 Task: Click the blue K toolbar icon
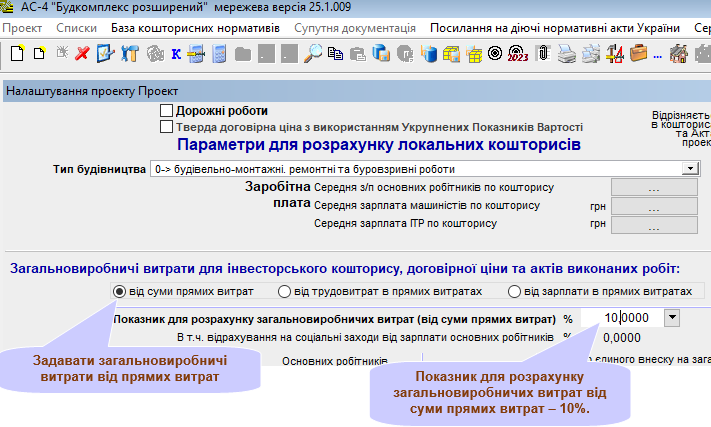175,54
